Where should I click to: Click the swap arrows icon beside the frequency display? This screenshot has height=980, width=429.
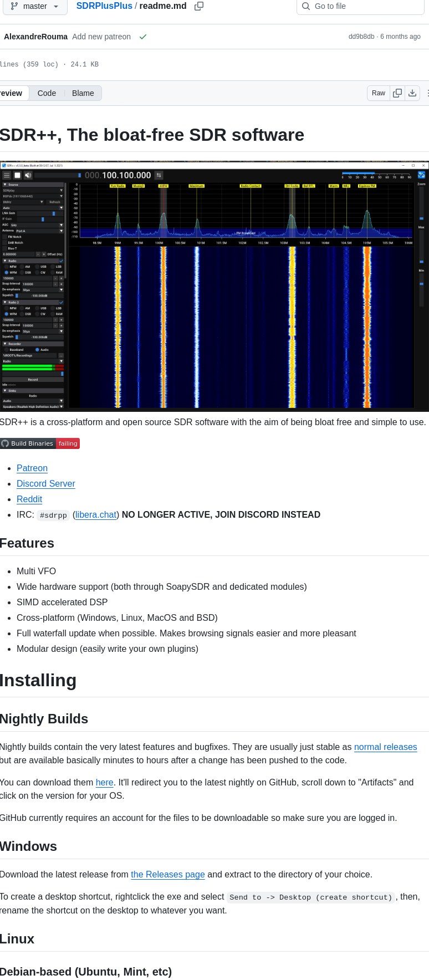(159, 175)
